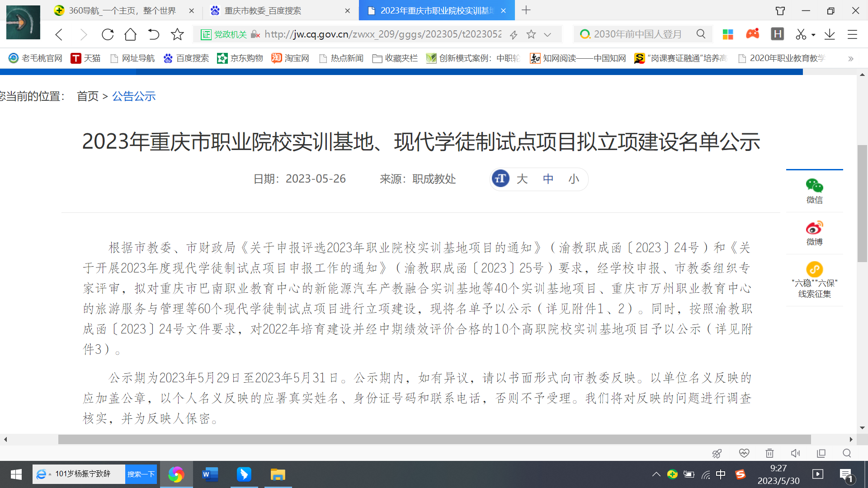Switch to 360导航 tab
This screenshot has width=868, height=488.
click(x=122, y=10)
